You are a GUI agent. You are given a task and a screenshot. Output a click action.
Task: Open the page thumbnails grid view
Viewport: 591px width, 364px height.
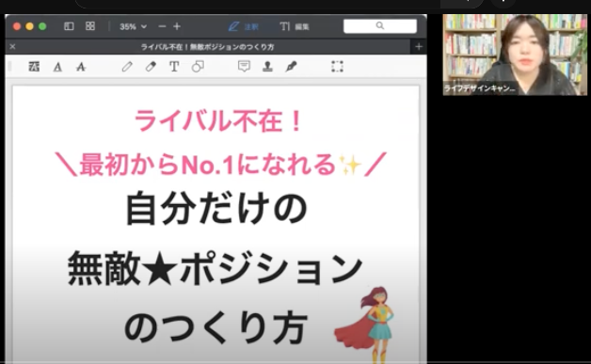click(x=90, y=26)
